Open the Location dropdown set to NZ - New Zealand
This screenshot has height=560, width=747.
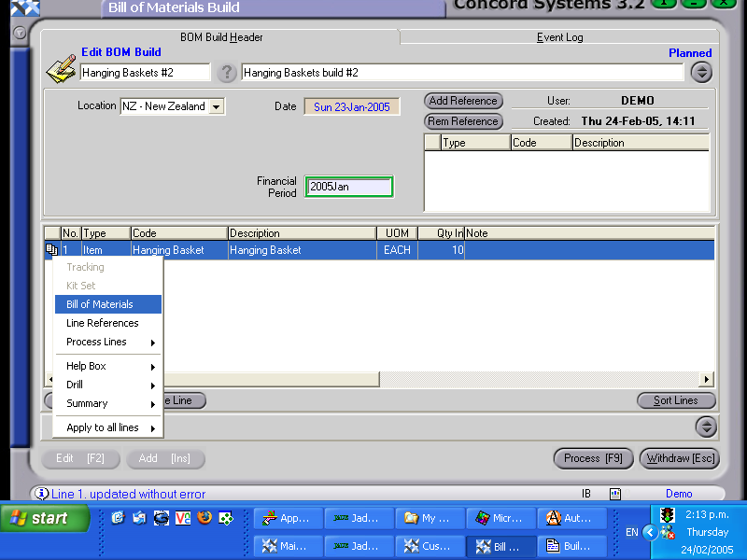(x=216, y=105)
